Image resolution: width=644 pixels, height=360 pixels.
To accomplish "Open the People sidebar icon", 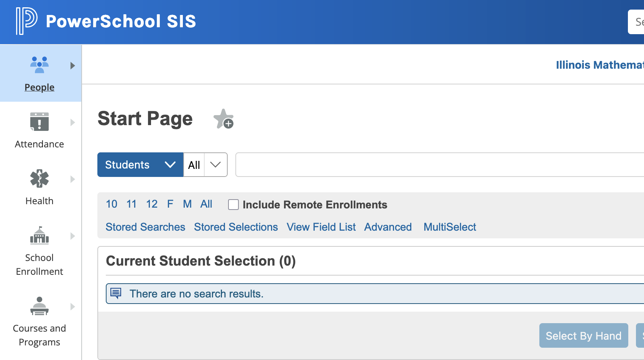I will tap(39, 64).
